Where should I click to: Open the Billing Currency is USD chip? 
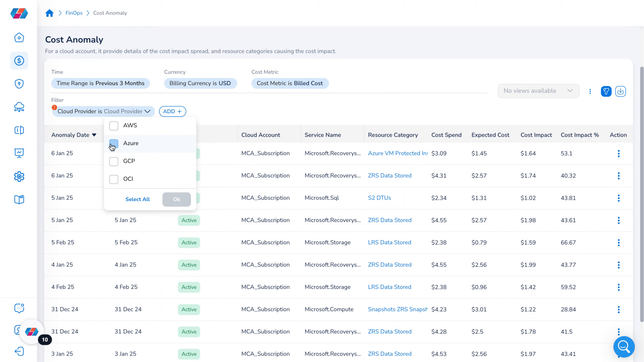200,83
